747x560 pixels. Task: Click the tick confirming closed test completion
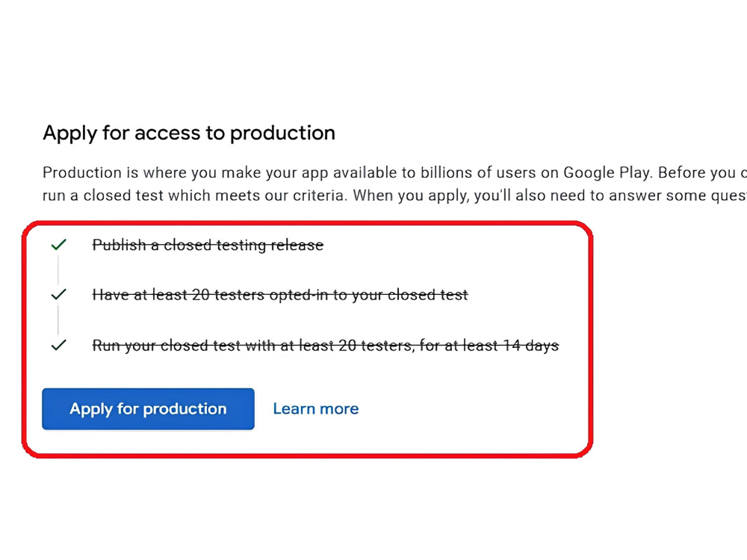[x=58, y=344]
